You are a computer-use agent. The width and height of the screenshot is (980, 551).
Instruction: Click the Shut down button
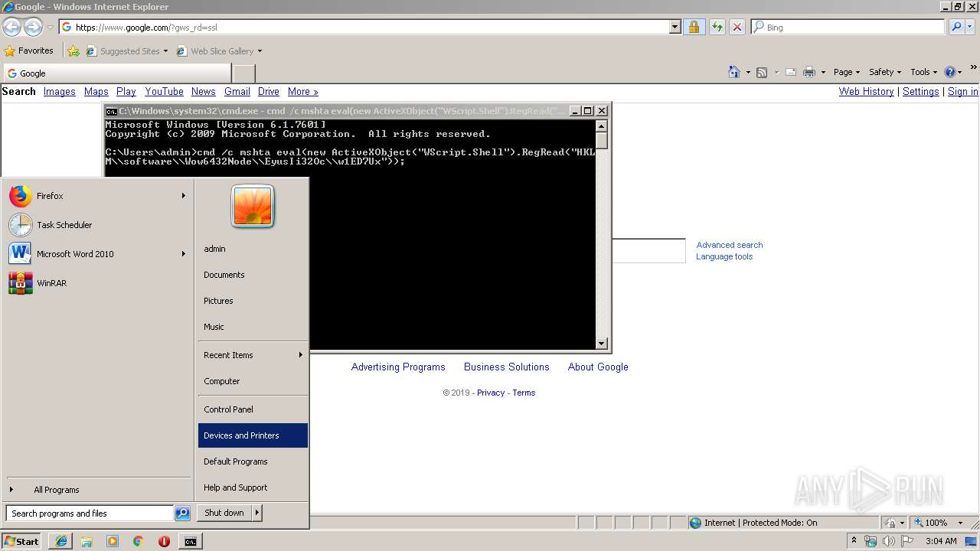tap(224, 513)
